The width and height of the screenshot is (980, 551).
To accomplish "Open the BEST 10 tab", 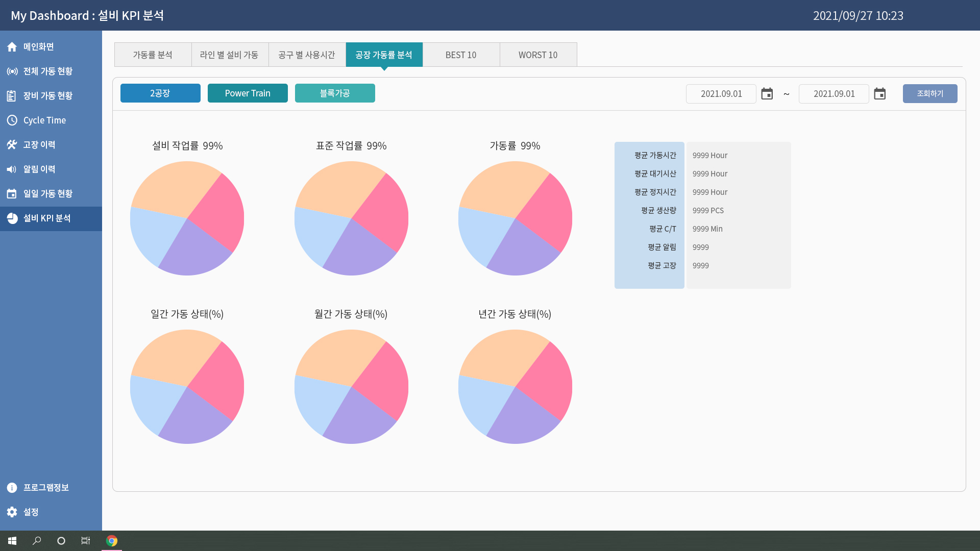I will [x=461, y=55].
